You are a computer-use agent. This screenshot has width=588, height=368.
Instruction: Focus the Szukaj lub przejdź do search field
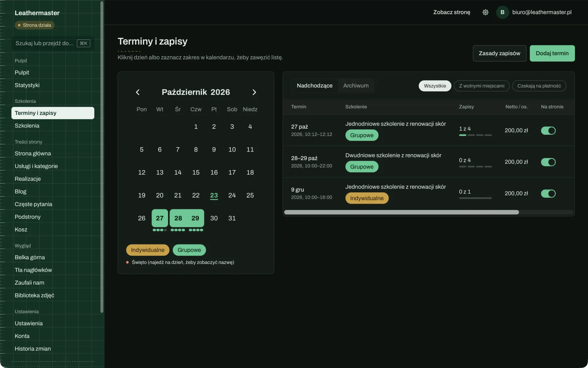(x=52, y=43)
